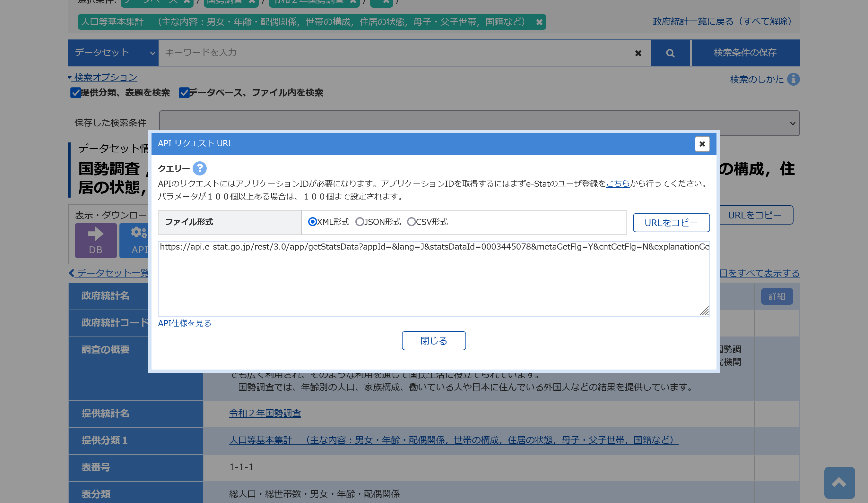Click the 閉じる button
The height and width of the screenshot is (503, 868).
(x=433, y=340)
